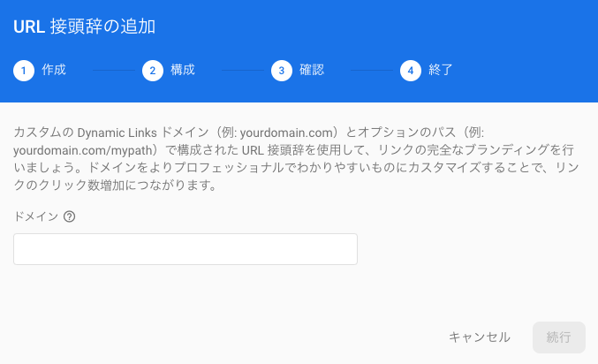Click the キャンセル button
Screen dimensions: 598x364
pos(480,337)
